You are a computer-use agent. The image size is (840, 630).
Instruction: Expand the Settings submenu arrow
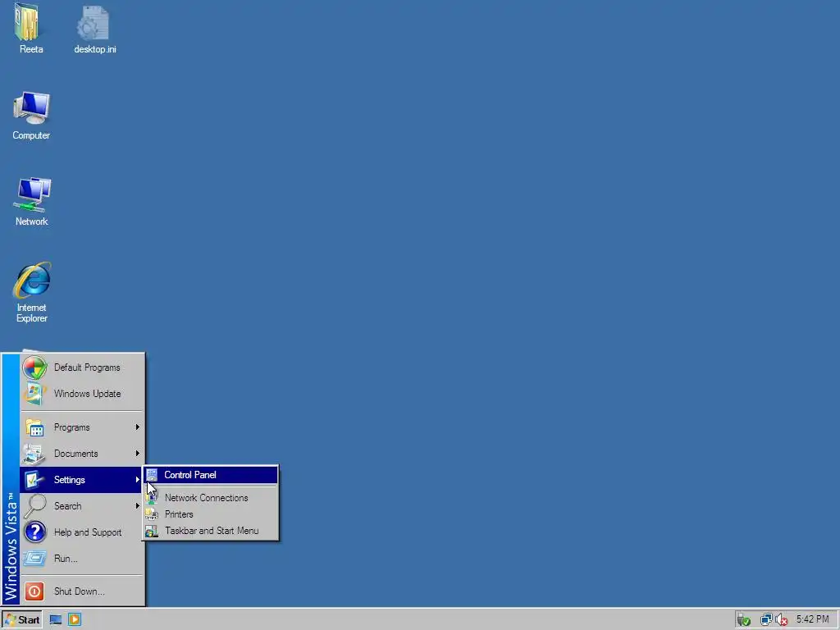coord(138,480)
